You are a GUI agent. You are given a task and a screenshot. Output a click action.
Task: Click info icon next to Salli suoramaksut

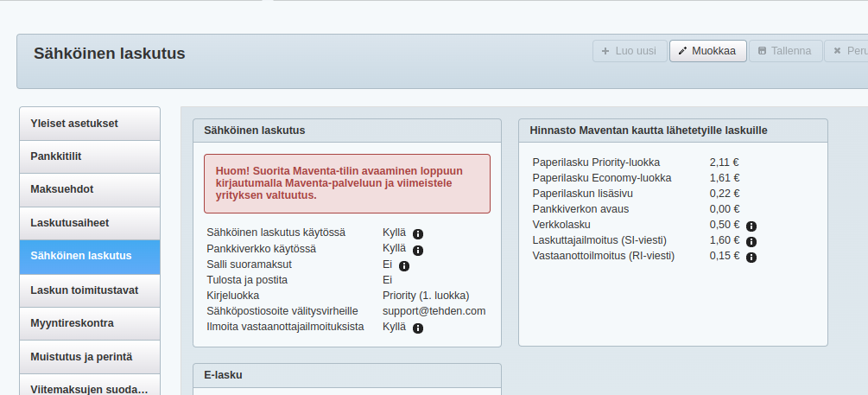click(404, 265)
